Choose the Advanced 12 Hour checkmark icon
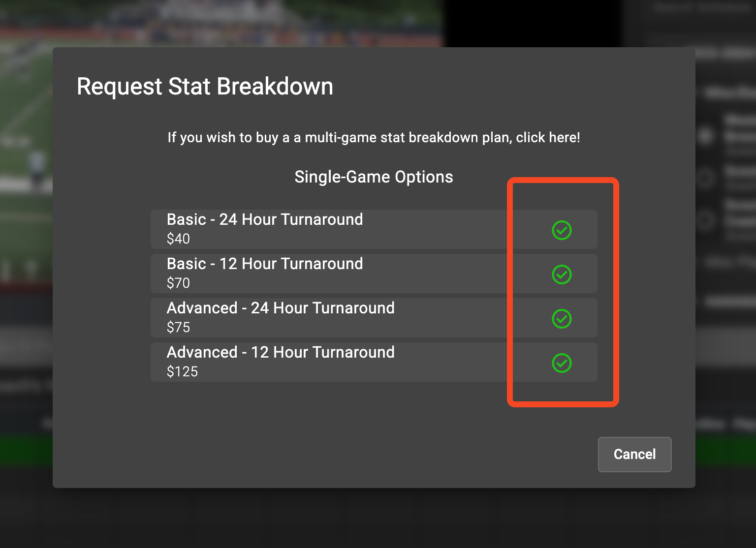The image size is (756, 548). [x=562, y=363]
